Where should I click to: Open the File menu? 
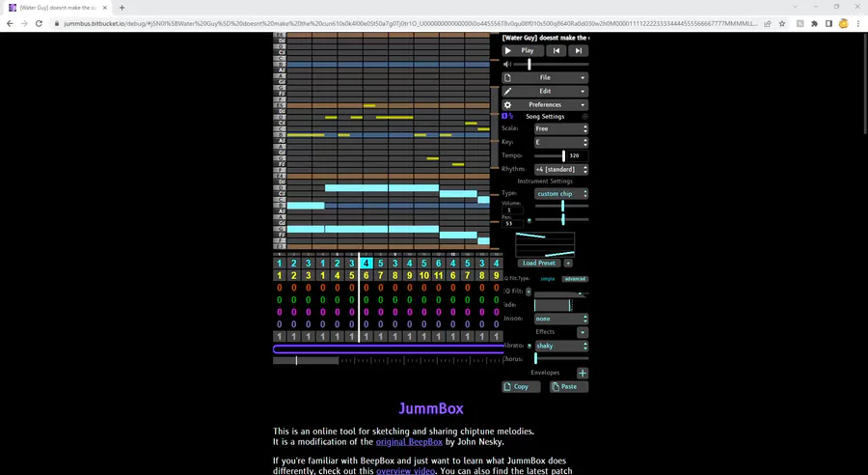tap(545, 77)
